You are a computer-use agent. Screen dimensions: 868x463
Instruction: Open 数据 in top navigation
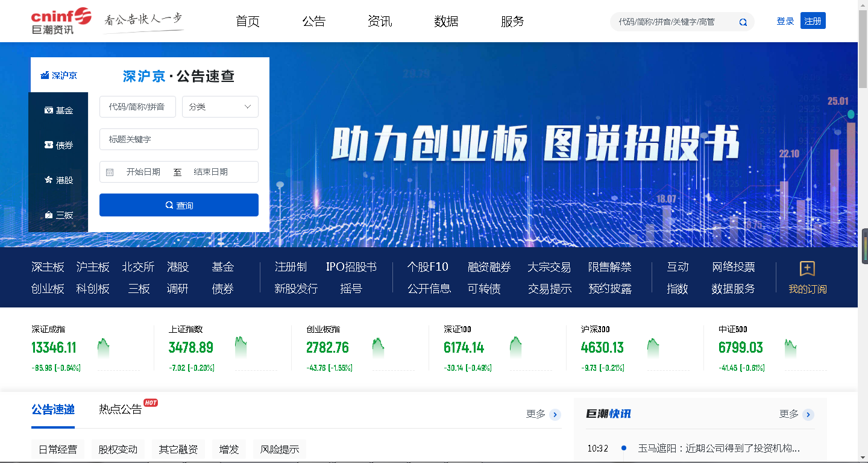point(446,22)
